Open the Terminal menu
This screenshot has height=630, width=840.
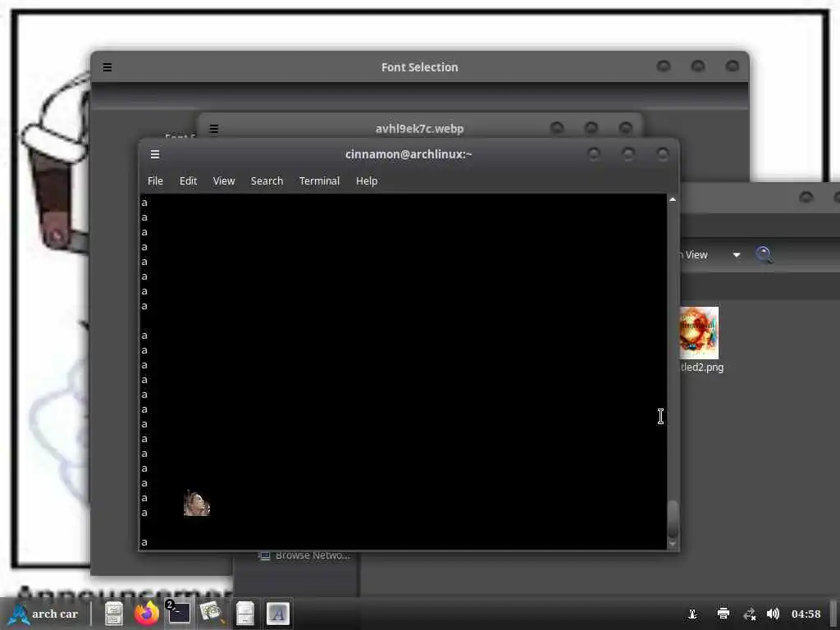(x=319, y=181)
